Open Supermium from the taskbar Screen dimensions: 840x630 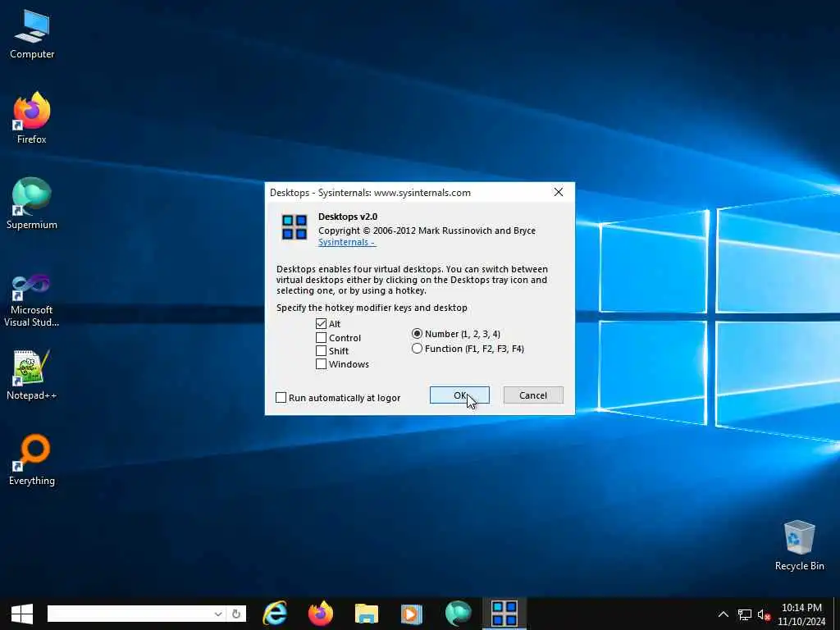458,614
